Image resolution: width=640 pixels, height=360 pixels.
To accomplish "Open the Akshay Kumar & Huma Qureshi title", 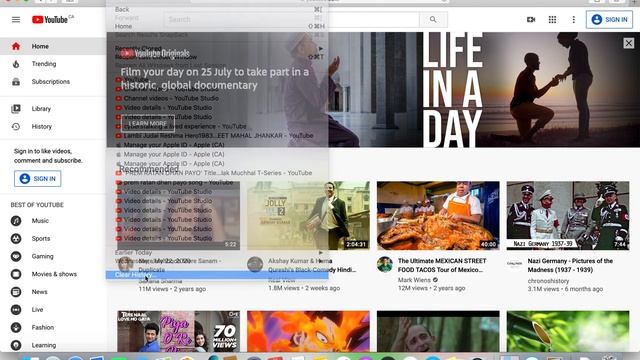I will (312, 265).
